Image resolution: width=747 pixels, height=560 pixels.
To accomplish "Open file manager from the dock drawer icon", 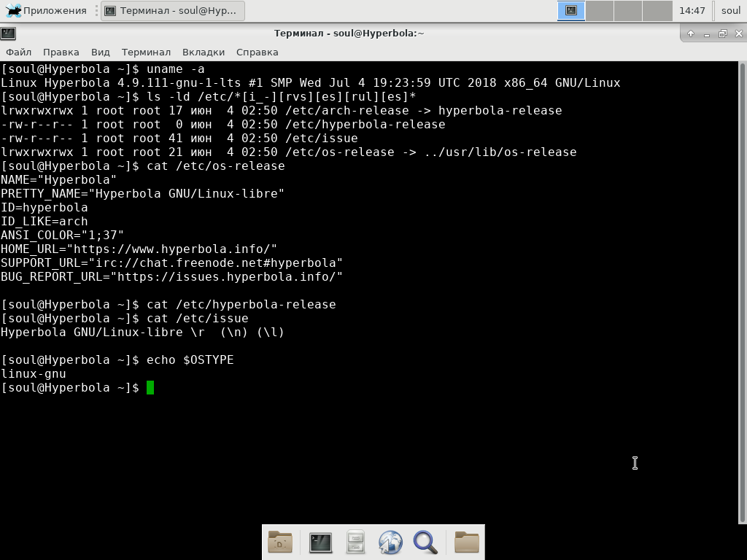I will point(355,542).
